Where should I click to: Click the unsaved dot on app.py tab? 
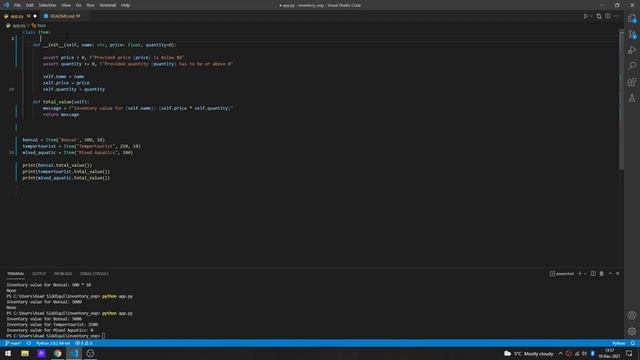(35, 16)
